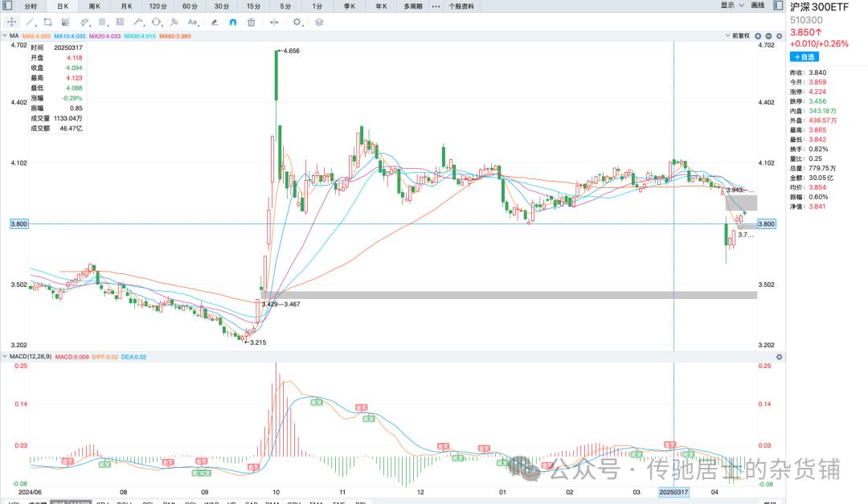Open the layers stack icon

pos(319,23)
